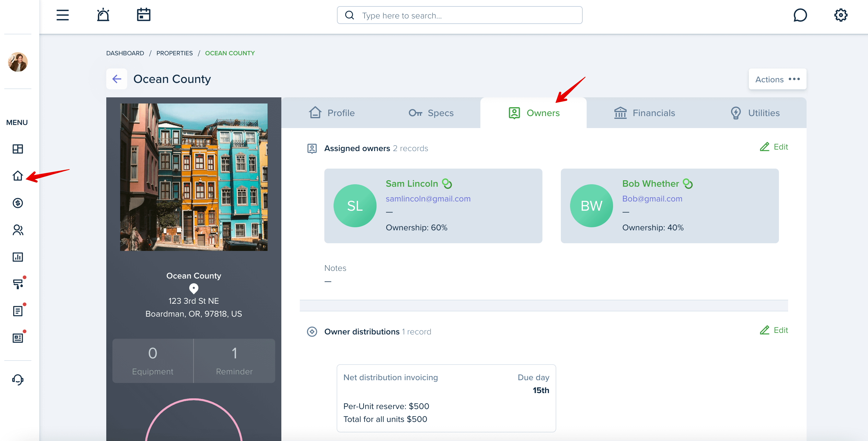Screen dimensions: 868x441
Task: Click the Ocean County property photo
Action: (x=194, y=177)
